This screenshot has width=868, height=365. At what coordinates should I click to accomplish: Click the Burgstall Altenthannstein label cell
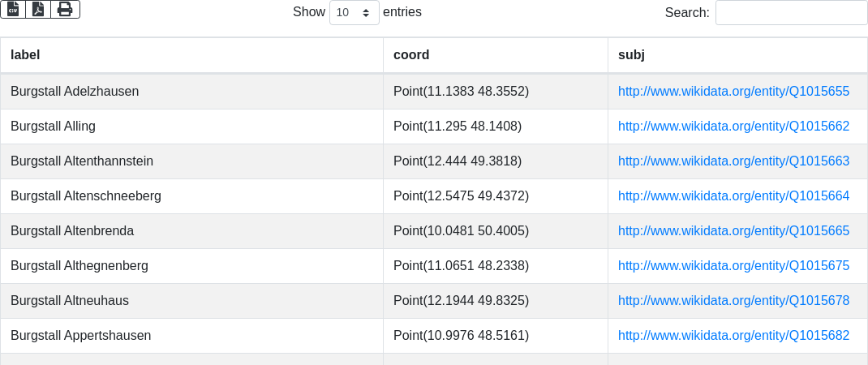click(x=82, y=161)
